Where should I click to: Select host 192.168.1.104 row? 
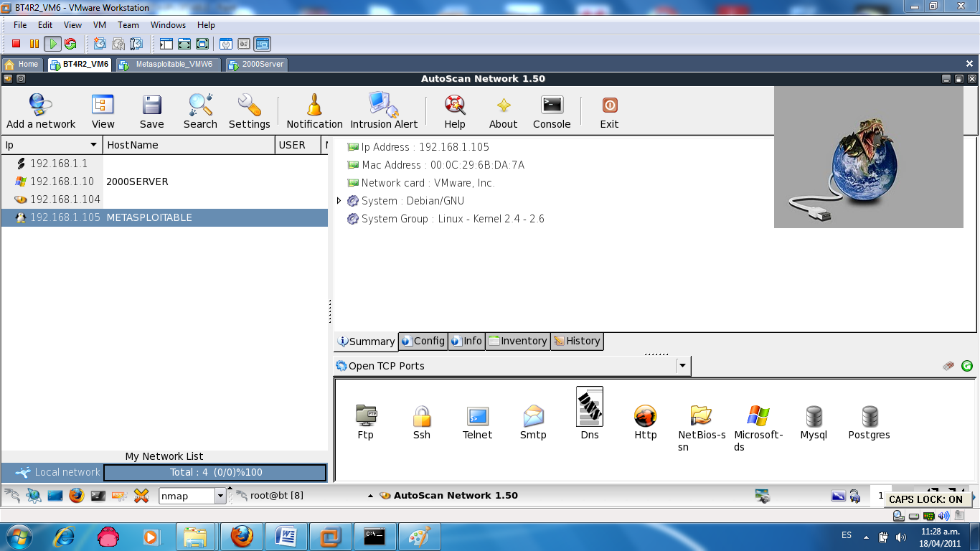164,199
